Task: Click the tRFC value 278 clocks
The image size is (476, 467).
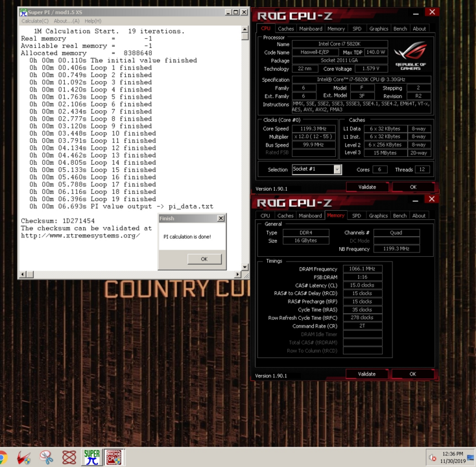Action: pyautogui.click(x=362, y=318)
